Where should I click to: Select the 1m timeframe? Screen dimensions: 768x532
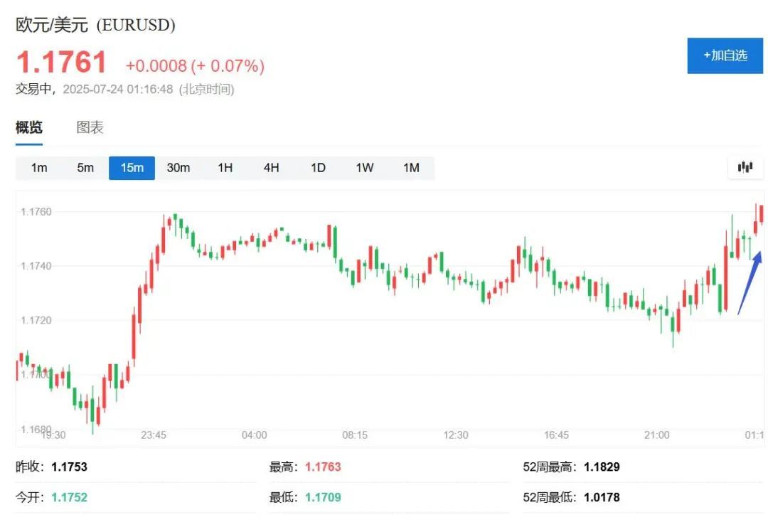pyautogui.click(x=39, y=168)
